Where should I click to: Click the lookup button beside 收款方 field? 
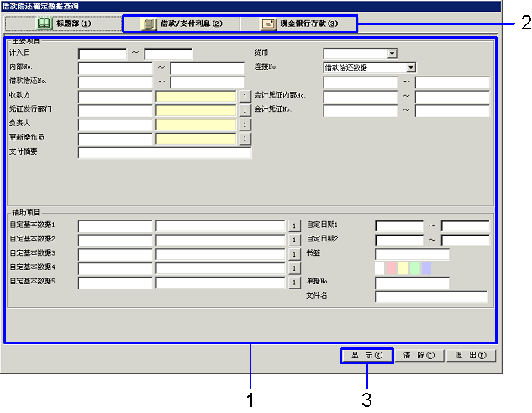(245, 97)
